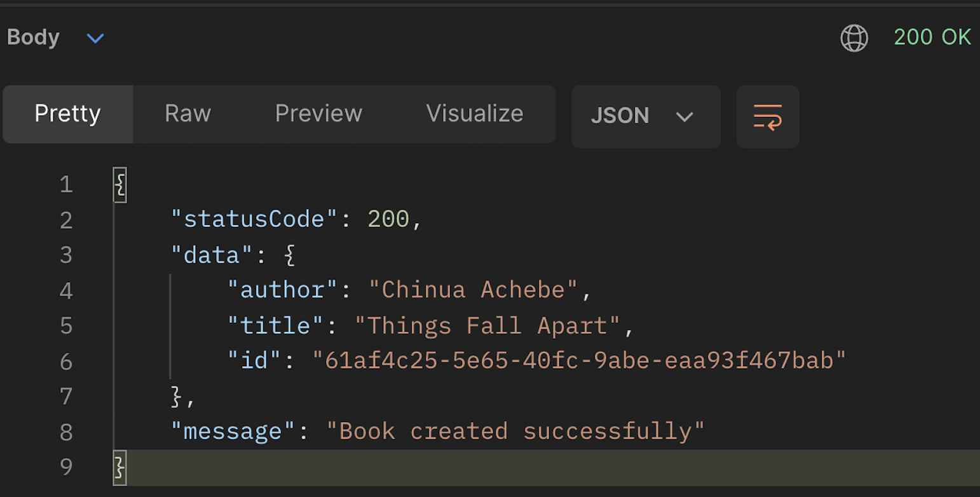Click the Body section label
The height and width of the screenshot is (497, 980).
pyautogui.click(x=33, y=37)
